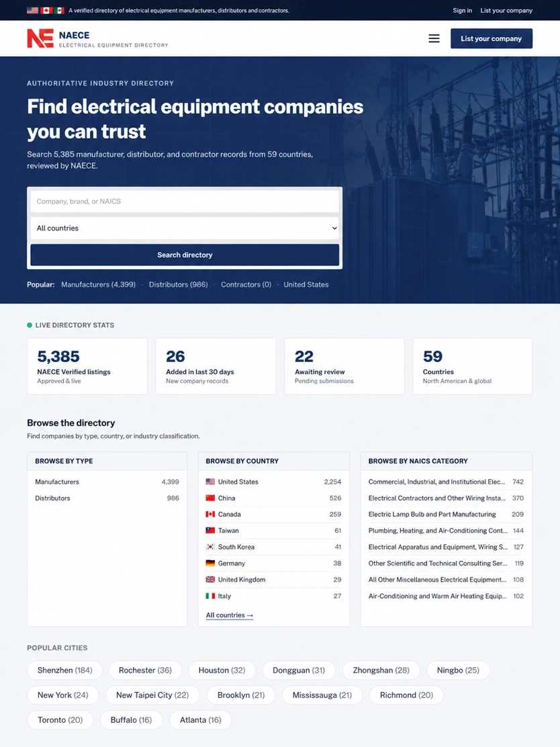
Task: Select the Houston (32) city chip
Action: [x=222, y=670]
